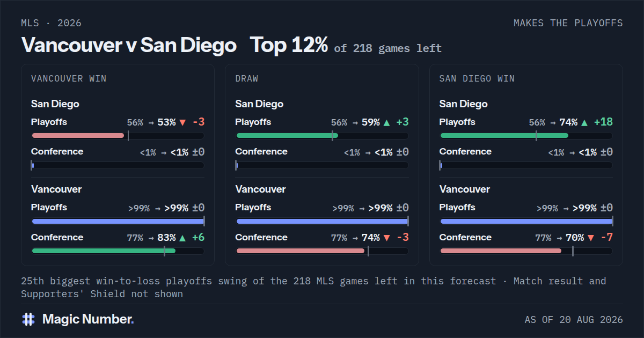The height and width of the screenshot is (338, 644).
Task: Click the Top 12% heading
Action: pyautogui.click(x=289, y=45)
